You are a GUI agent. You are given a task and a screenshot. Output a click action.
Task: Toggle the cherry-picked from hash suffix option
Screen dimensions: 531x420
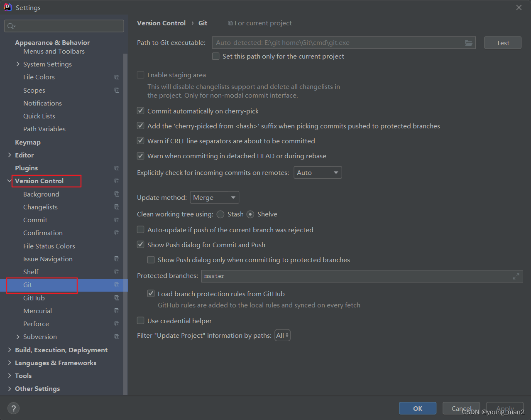coord(141,126)
